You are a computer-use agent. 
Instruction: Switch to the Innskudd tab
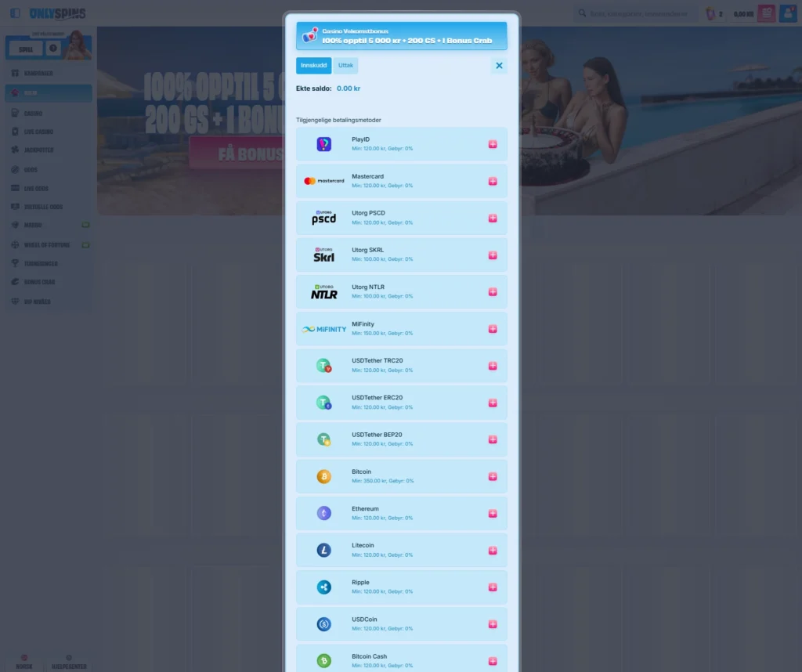pyautogui.click(x=313, y=66)
